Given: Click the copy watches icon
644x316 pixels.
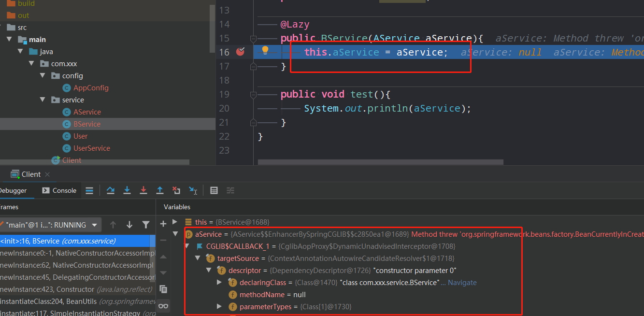Looking at the screenshot, I should tap(163, 289).
